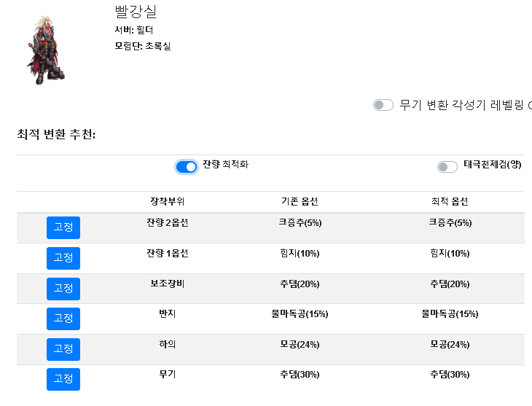
Task: Select the 보조장비 equipment slot cell
Action: pyautogui.click(x=168, y=284)
